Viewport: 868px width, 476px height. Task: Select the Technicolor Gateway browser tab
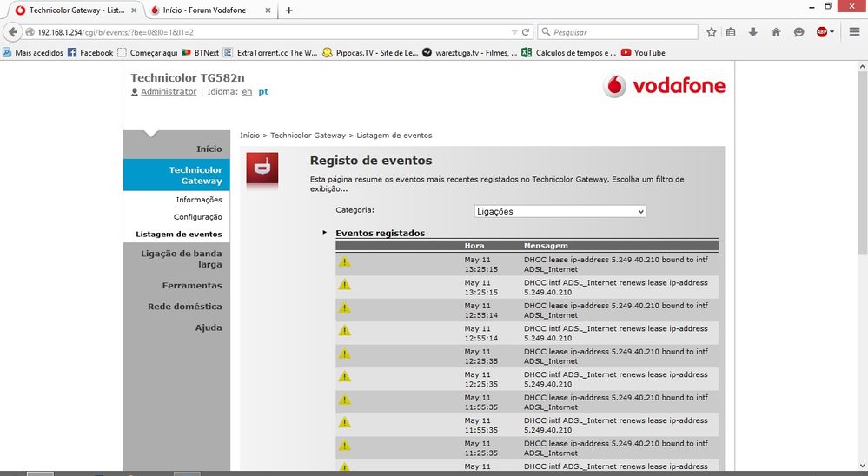(x=76, y=10)
